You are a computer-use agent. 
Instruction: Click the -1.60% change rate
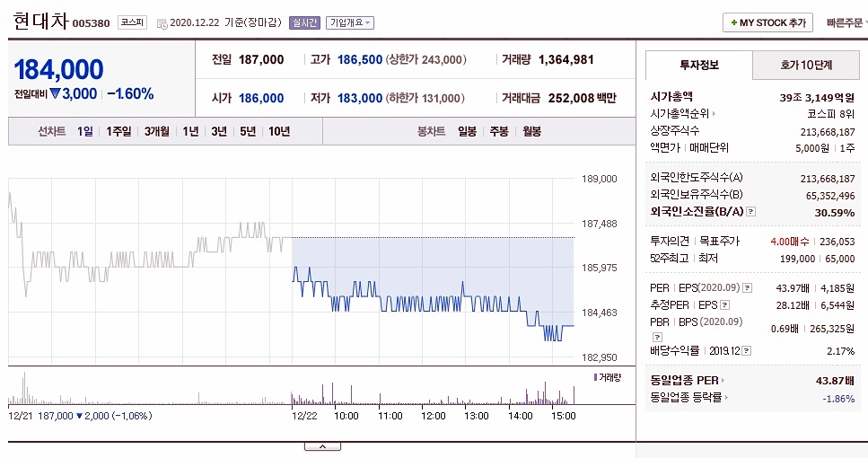[131, 93]
